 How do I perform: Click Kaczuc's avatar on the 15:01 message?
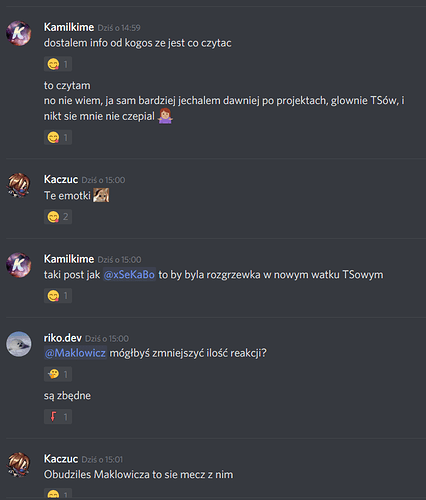coord(19,465)
